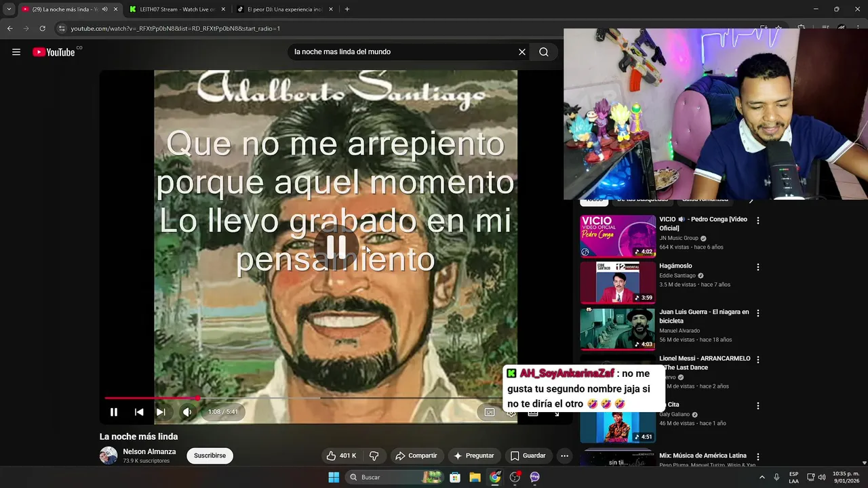Open the VICIO Pedro Conga video thumbnail

pos(618,237)
